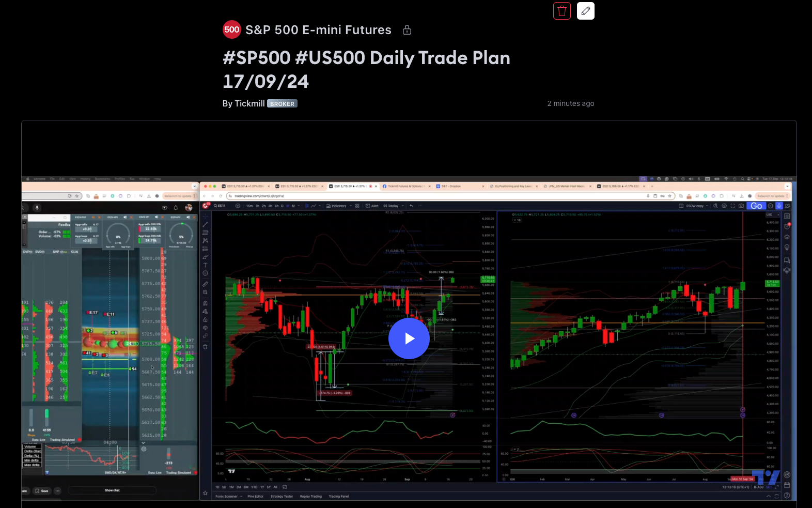Image resolution: width=812 pixels, height=508 pixels.
Task: Click the red 500 symbol logo
Action: tap(232, 29)
